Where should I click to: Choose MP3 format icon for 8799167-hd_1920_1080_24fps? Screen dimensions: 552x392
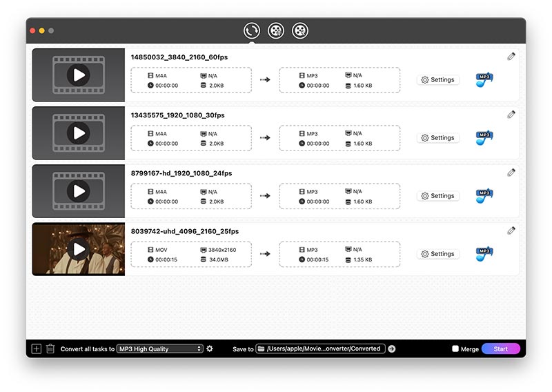(x=484, y=196)
